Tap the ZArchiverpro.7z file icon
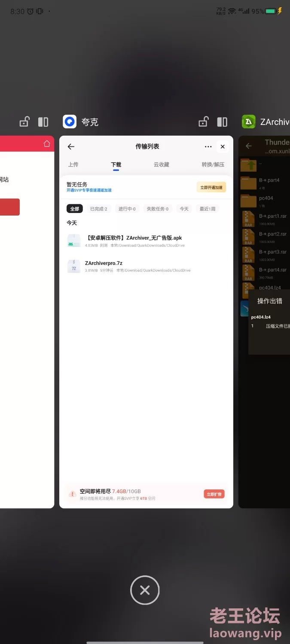 tap(74, 266)
